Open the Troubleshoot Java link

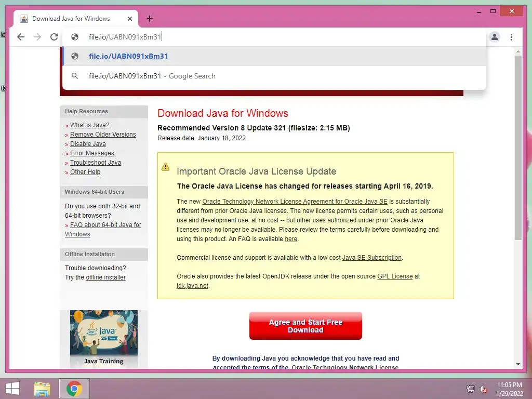coord(96,163)
